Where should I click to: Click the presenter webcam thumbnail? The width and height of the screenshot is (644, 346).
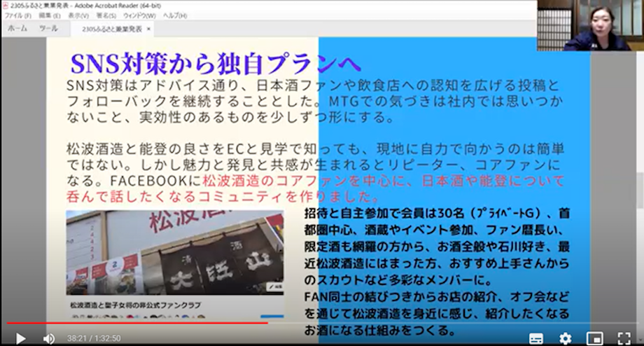590,25
